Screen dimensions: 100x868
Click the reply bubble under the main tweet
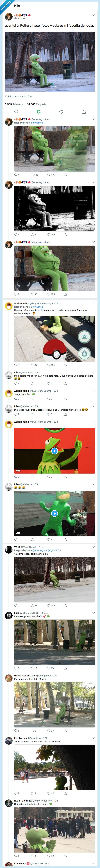tap(16, 112)
